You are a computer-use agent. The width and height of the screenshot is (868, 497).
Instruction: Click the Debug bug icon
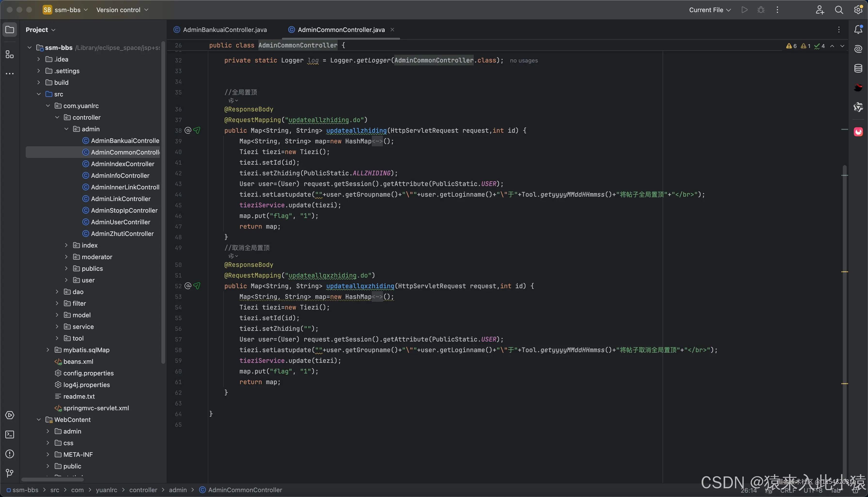point(761,10)
